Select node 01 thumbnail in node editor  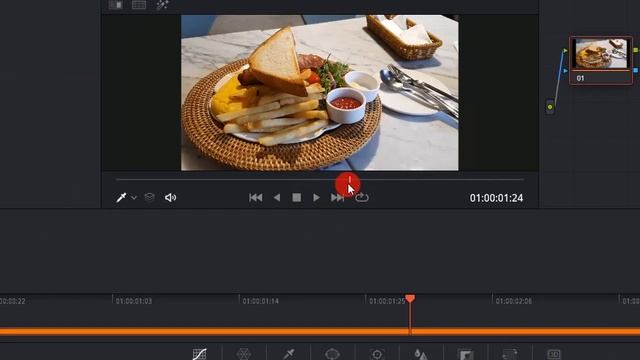pos(601,53)
